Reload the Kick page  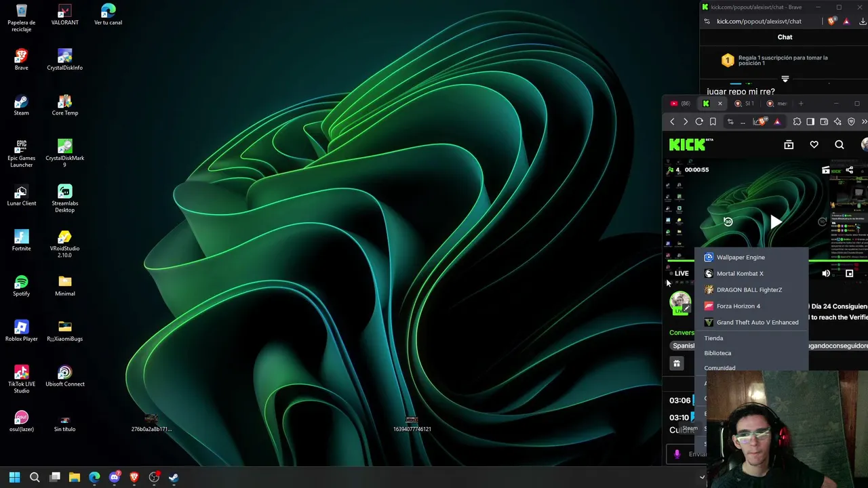[699, 122]
